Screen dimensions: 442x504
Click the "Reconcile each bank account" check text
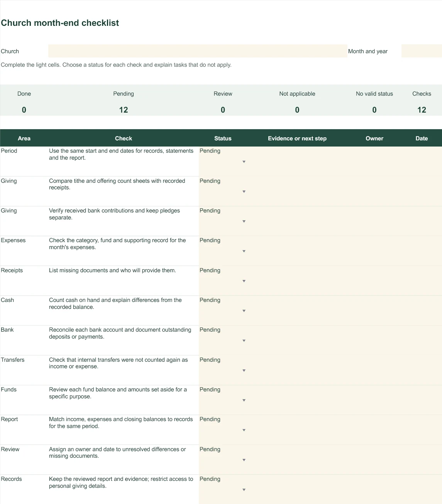click(120, 333)
